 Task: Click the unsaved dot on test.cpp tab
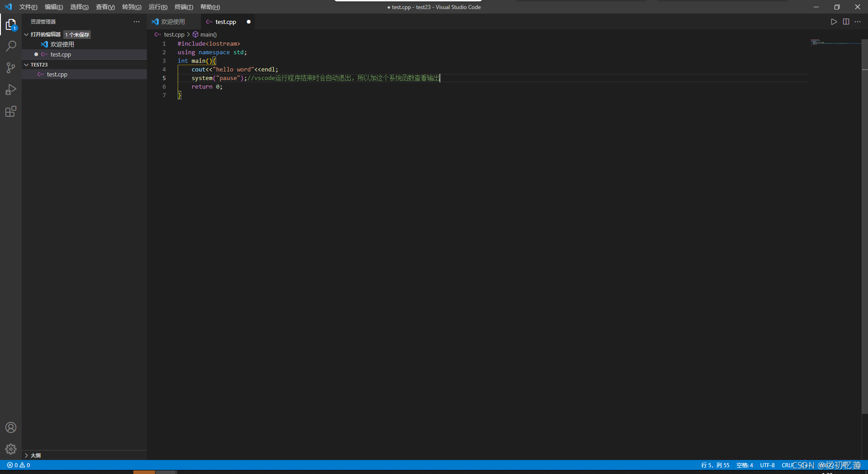[249, 22]
